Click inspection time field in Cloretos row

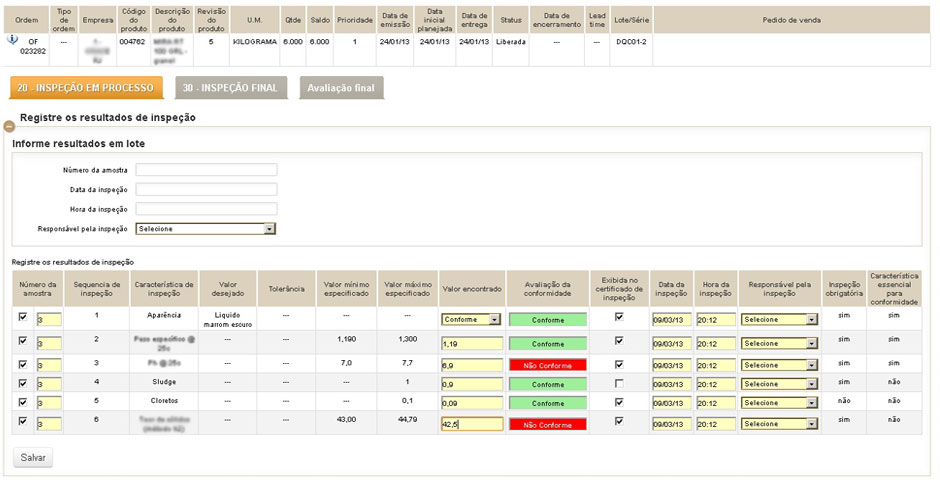(716, 403)
